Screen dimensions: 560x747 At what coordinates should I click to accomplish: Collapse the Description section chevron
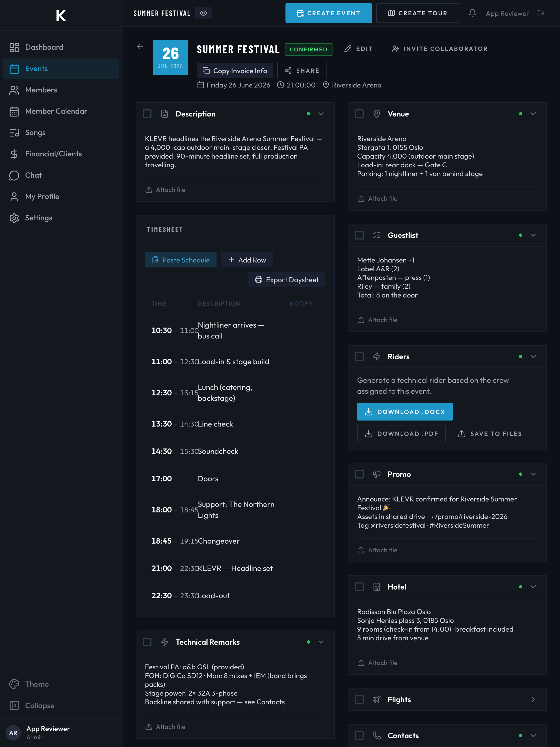pos(321,114)
